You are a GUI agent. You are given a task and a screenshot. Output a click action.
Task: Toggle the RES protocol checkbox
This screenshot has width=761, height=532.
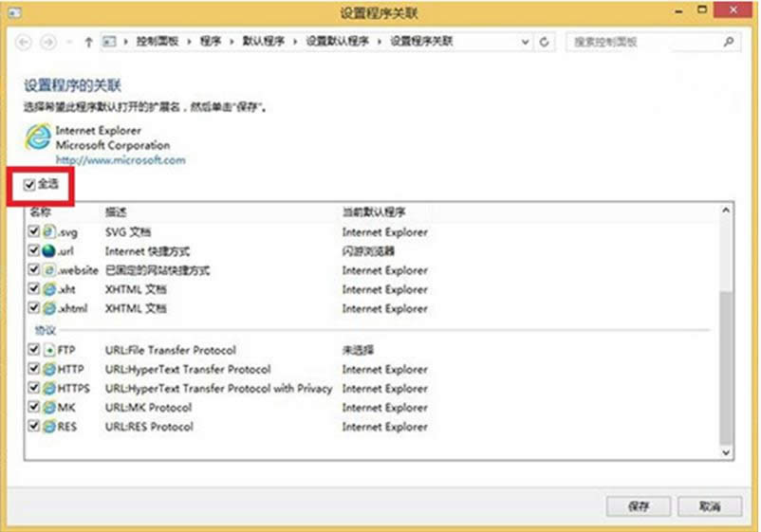pos(33,426)
